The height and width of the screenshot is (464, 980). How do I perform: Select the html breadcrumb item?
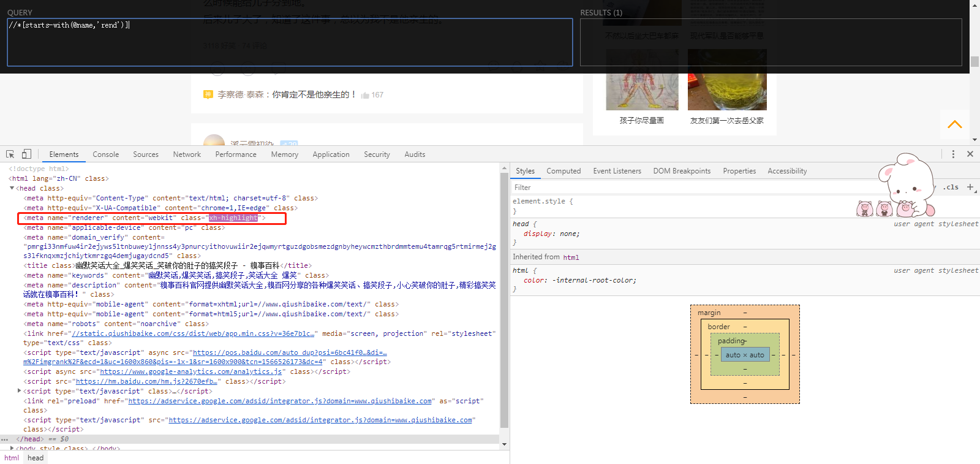coord(12,458)
